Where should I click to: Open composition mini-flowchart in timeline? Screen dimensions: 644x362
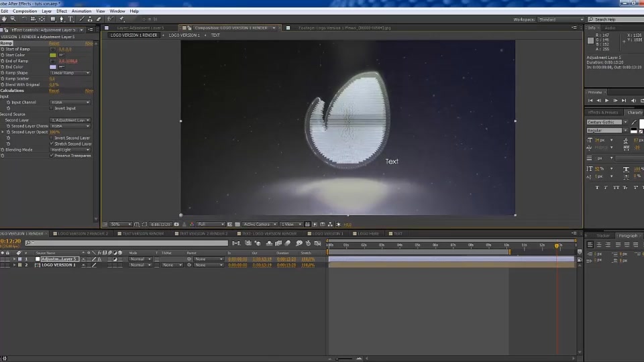pos(236,243)
